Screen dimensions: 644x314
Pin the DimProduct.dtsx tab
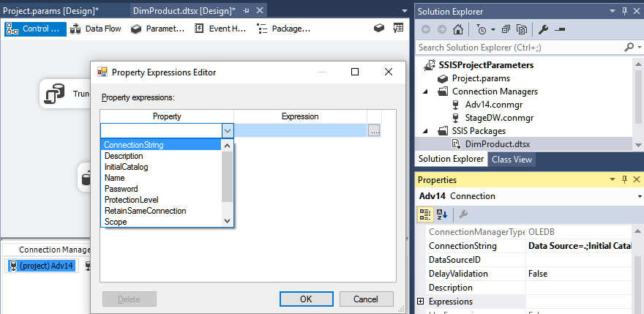(246, 11)
